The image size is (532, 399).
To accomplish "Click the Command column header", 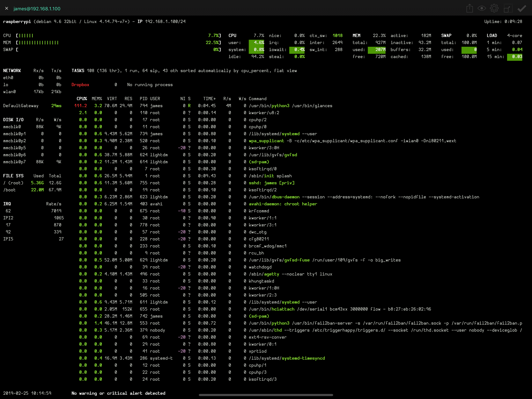I will [257, 99].
